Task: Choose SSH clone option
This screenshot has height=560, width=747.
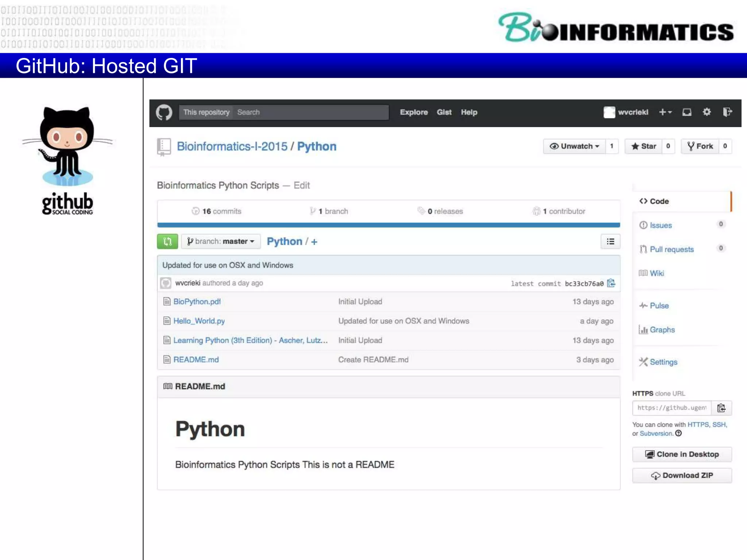Action: pyautogui.click(x=719, y=424)
